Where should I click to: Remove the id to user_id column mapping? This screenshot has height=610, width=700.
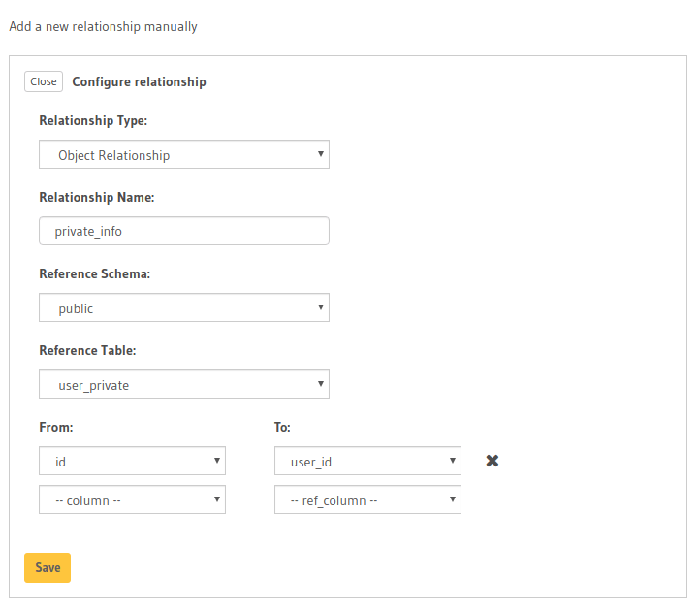(492, 461)
